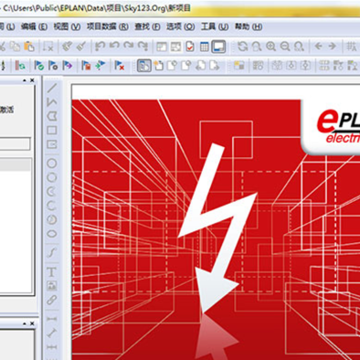Open the 工具 (U) menu

point(215,27)
